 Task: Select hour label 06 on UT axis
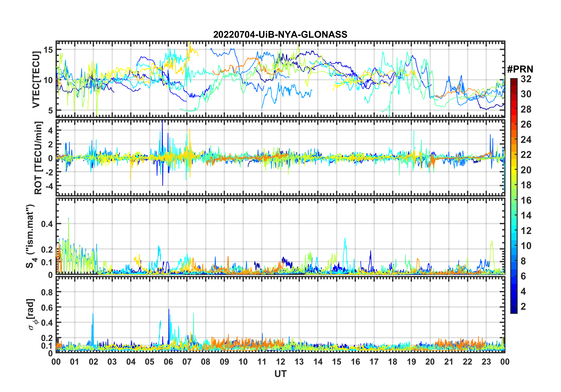coord(168,362)
